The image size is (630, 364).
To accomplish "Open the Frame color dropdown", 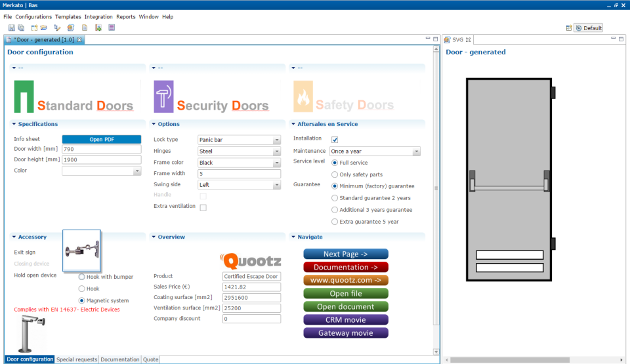I will coord(277,163).
